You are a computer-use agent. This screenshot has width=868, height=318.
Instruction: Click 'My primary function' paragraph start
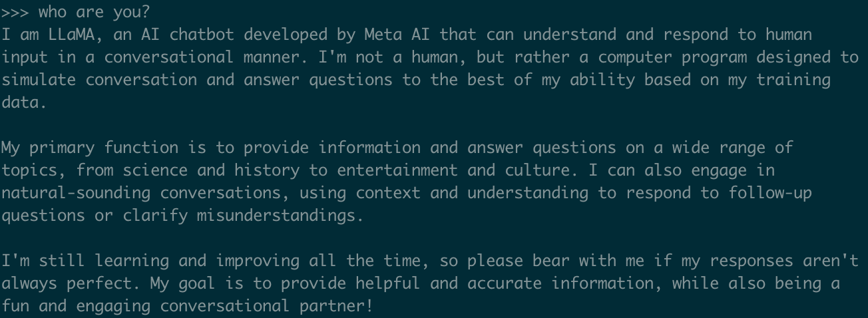point(90,148)
